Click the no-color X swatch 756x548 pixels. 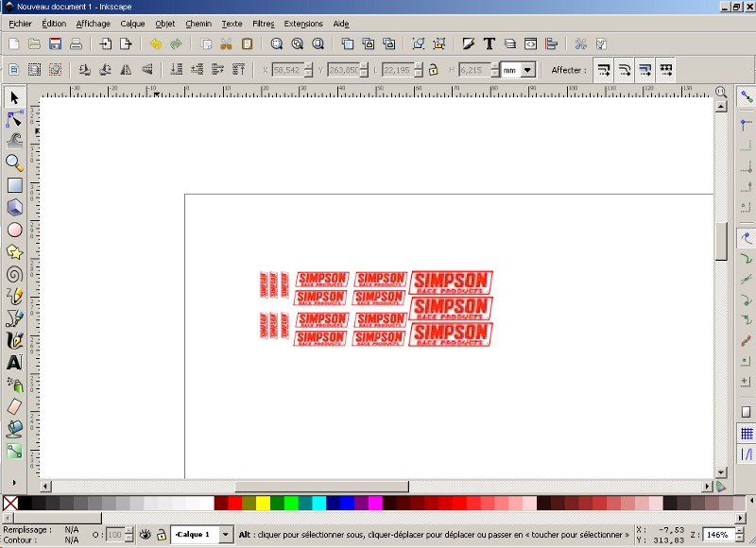10,504
